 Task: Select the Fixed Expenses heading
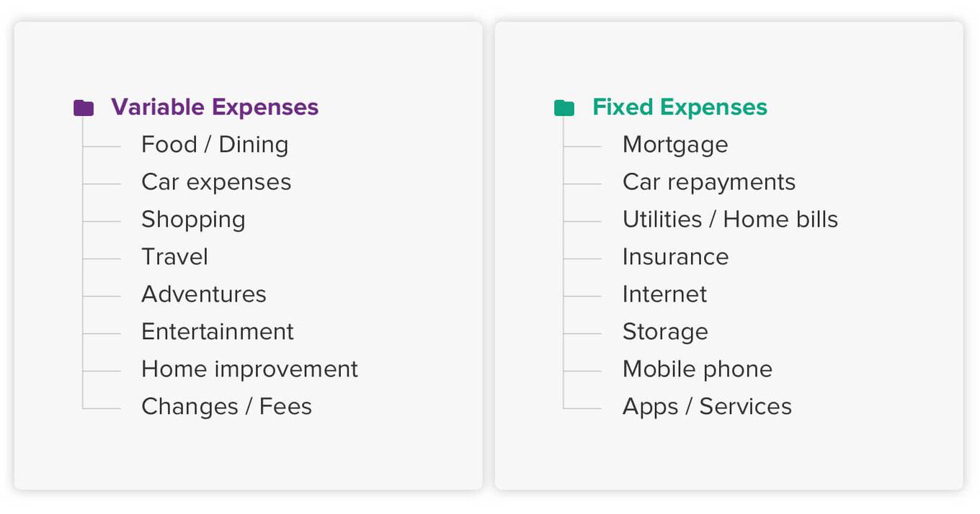coord(680,107)
